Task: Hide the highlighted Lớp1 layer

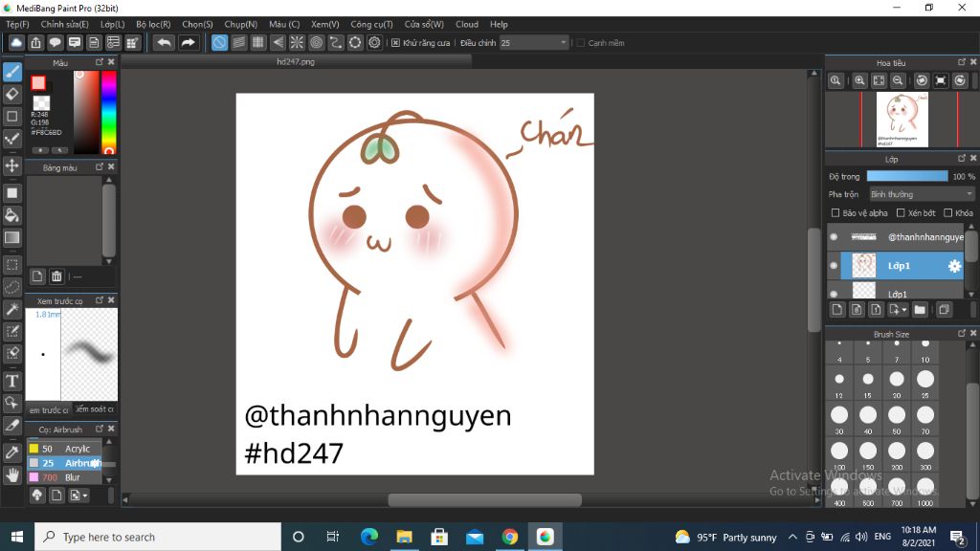Action: point(834,266)
